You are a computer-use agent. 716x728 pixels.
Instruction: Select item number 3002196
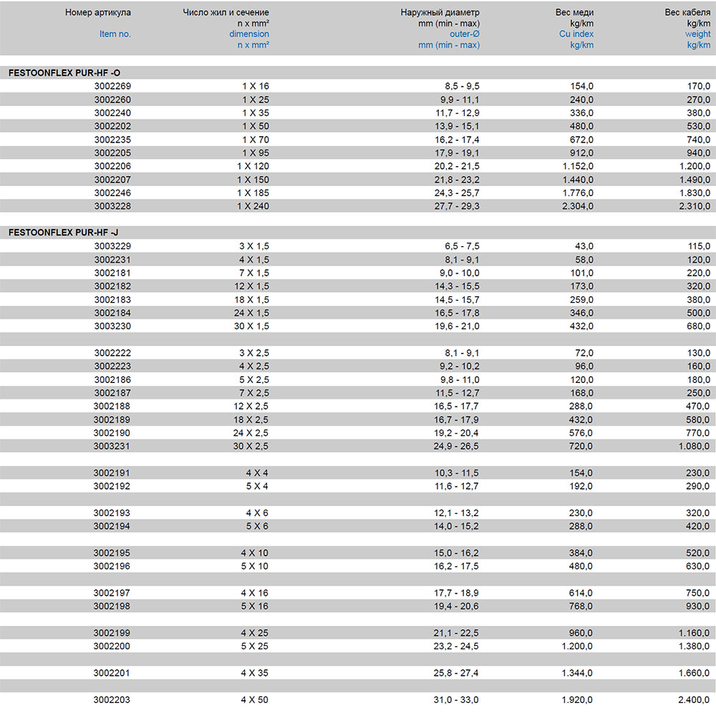112,566
